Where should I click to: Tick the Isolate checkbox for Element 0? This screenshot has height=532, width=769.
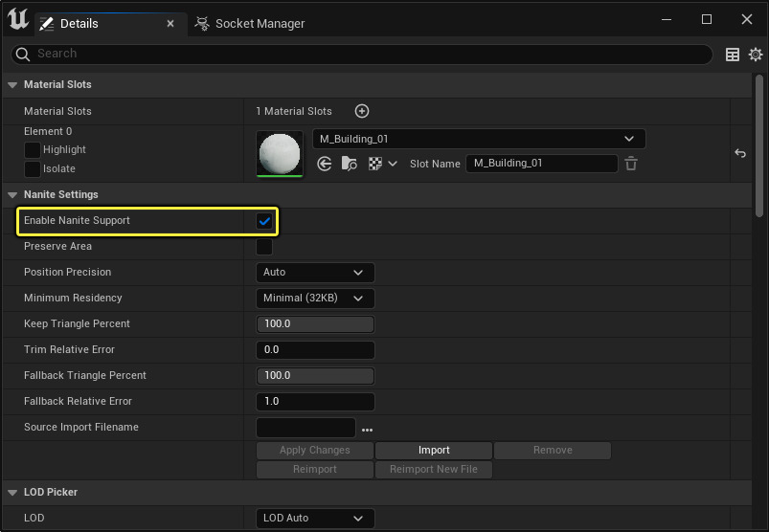click(x=33, y=169)
